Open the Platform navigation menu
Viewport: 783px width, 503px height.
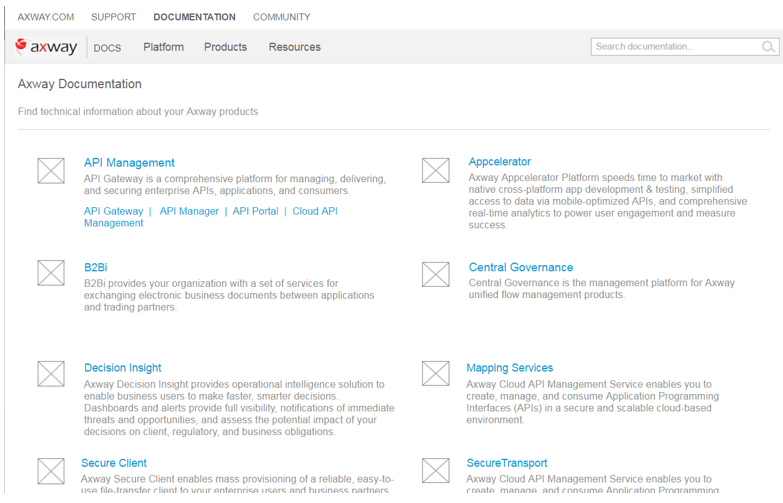(163, 47)
